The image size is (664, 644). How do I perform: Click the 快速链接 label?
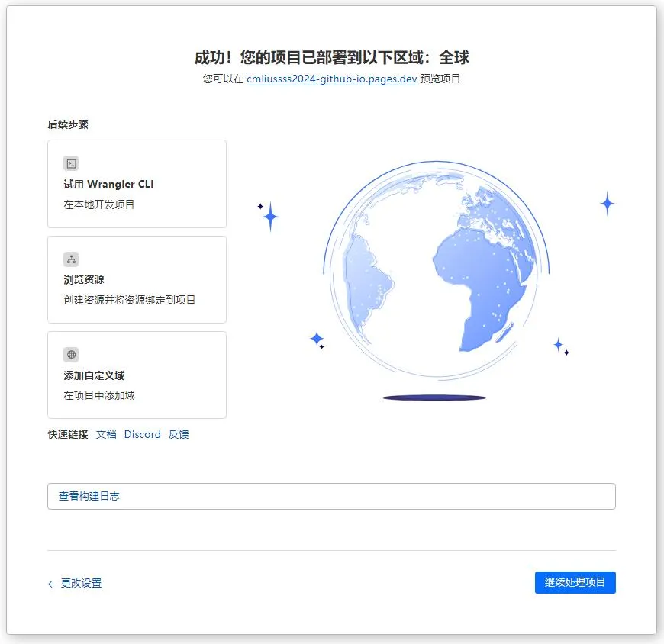tap(66, 434)
